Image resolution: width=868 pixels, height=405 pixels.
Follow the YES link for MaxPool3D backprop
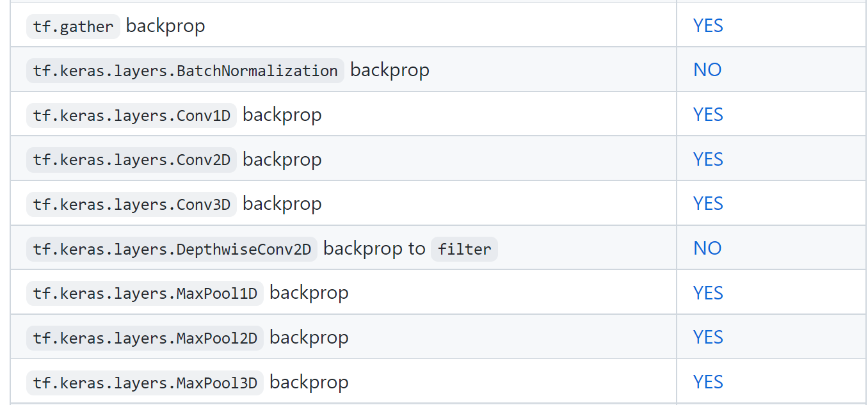(708, 382)
